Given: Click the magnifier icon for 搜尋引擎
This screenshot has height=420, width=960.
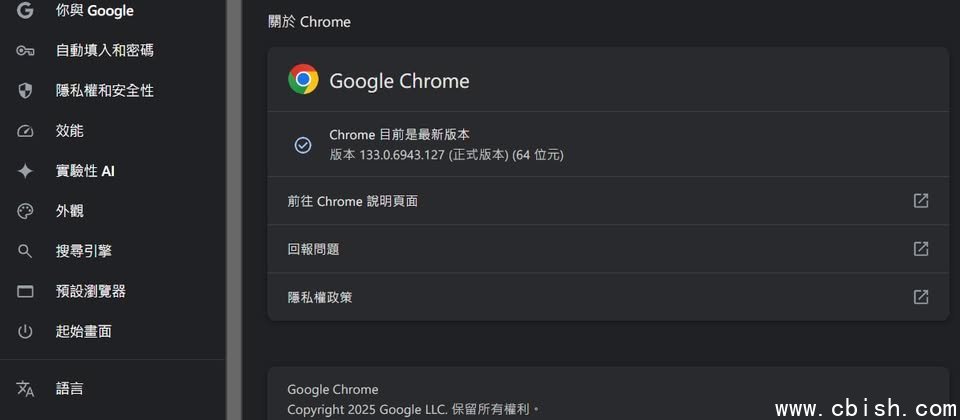Looking at the screenshot, I should click(26, 251).
